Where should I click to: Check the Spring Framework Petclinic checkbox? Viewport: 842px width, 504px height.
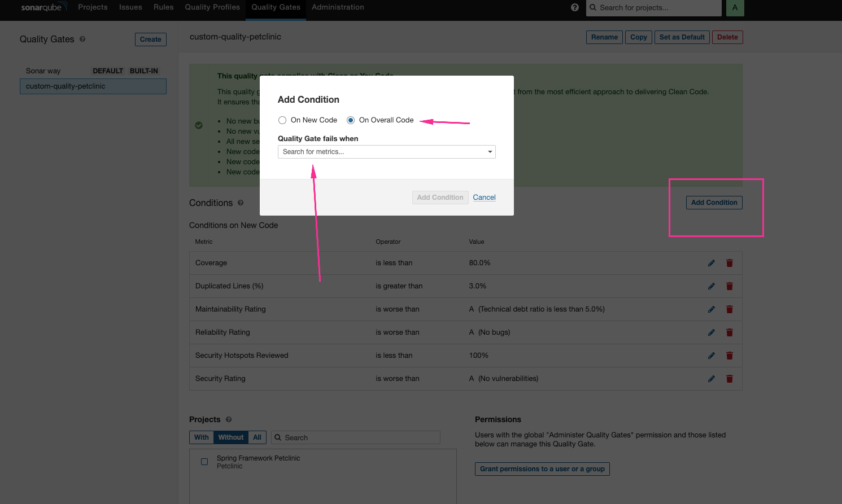click(204, 462)
